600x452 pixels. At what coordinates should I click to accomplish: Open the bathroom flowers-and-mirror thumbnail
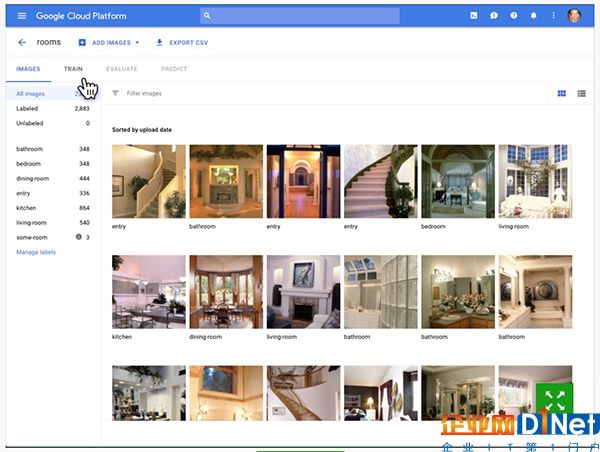458,292
